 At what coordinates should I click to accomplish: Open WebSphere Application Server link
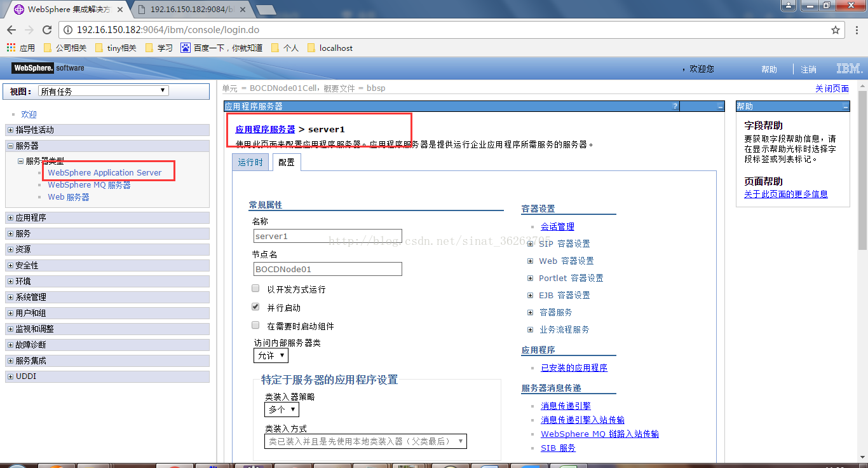click(x=105, y=172)
